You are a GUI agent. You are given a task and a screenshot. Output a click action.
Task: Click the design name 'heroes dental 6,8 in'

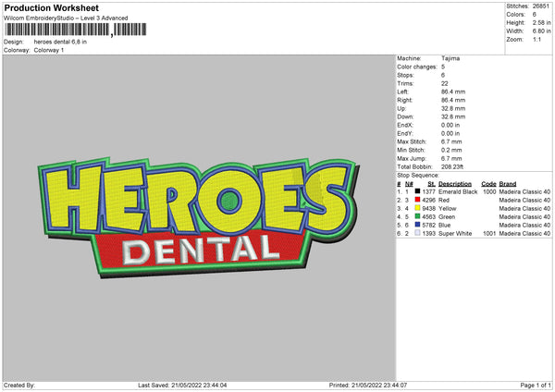tap(60, 42)
